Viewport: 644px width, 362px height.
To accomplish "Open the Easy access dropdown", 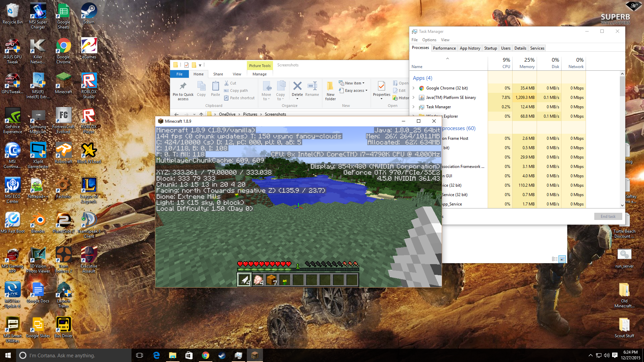I will tap(355, 90).
